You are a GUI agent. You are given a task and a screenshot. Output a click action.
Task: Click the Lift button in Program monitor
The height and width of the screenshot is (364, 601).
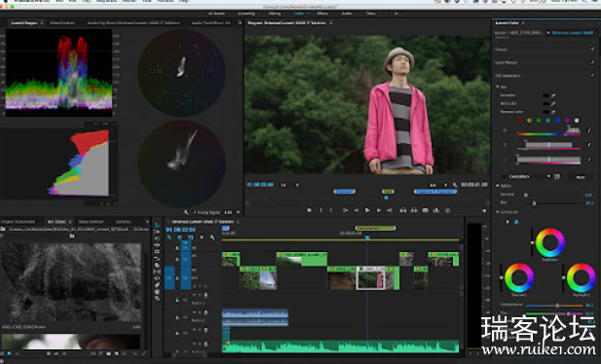[x=403, y=210]
